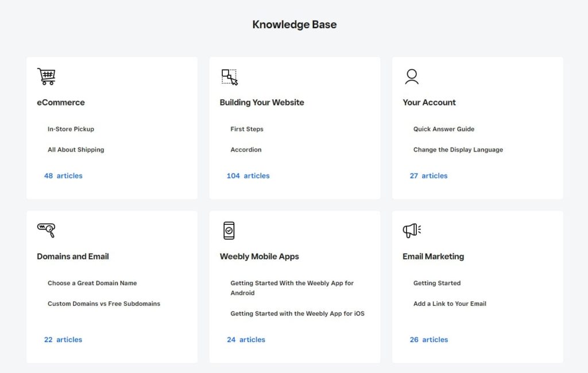Click the eCommerce shopping cart icon
This screenshot has height=373, width=588.
pyautogui.click(x=47, y=76)
